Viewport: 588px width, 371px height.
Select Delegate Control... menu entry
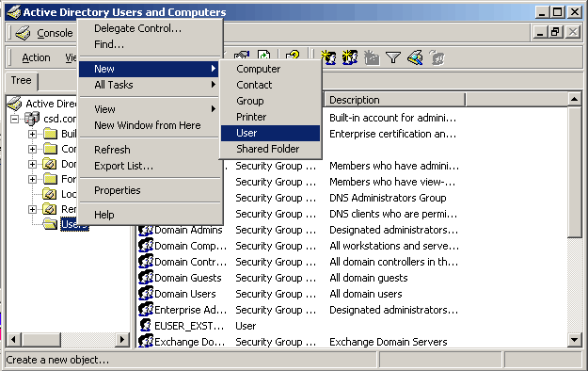[150, 28]
